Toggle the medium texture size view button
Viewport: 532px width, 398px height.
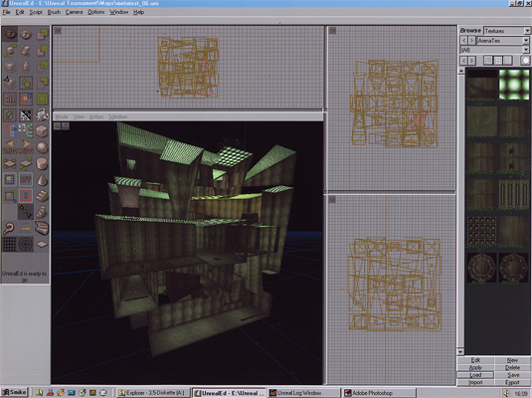pos(498,61)
